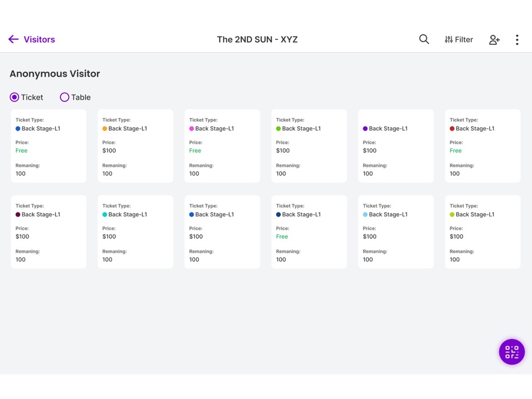Screen dimensions: 532x399
Task: Open the three-dot more options menu
Action: coord(517,40)
